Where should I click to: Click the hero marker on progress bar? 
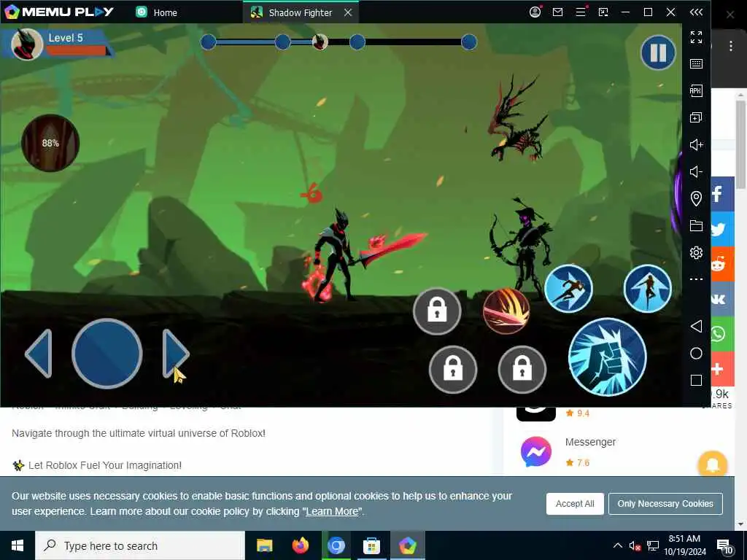coord(320,42)
